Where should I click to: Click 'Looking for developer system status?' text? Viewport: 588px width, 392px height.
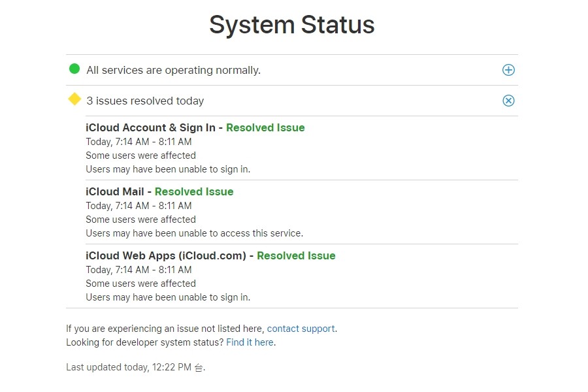[x=144, y=342]
